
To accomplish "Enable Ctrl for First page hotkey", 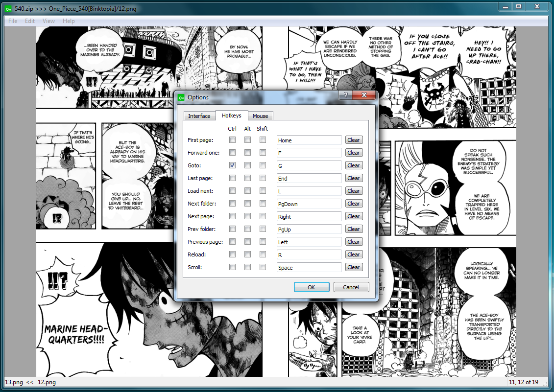I will click(x=233, y=140).
